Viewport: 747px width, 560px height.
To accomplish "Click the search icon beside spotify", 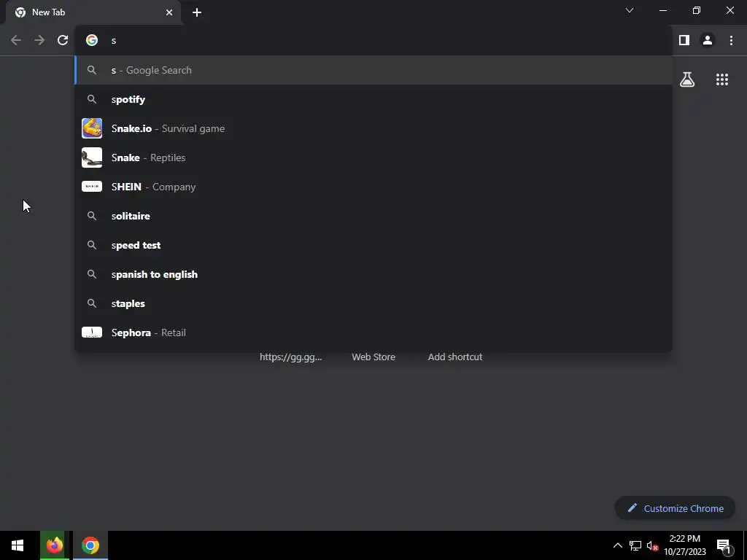I will (92, 99).
